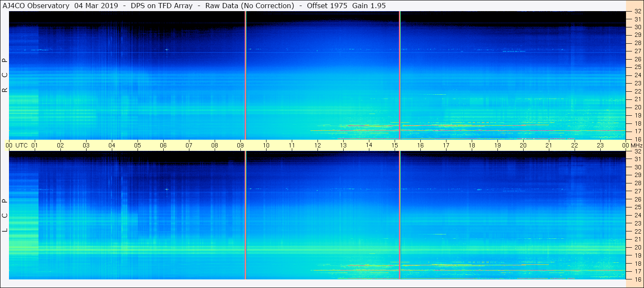
Task: Click the 24 MHz tick of RCP panel
Action: click(637, 75)
